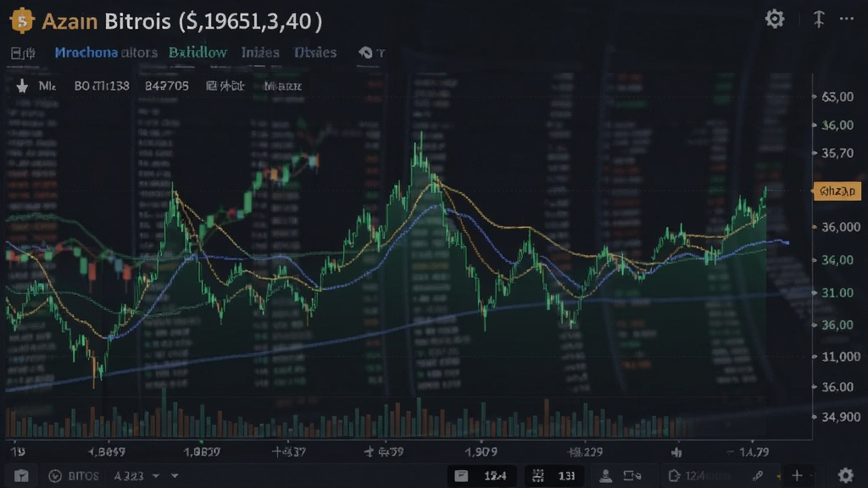Click the 1,909 time axis label
Image resolution: width=868 pixels, height=488 pixels.
pos(481,452)
